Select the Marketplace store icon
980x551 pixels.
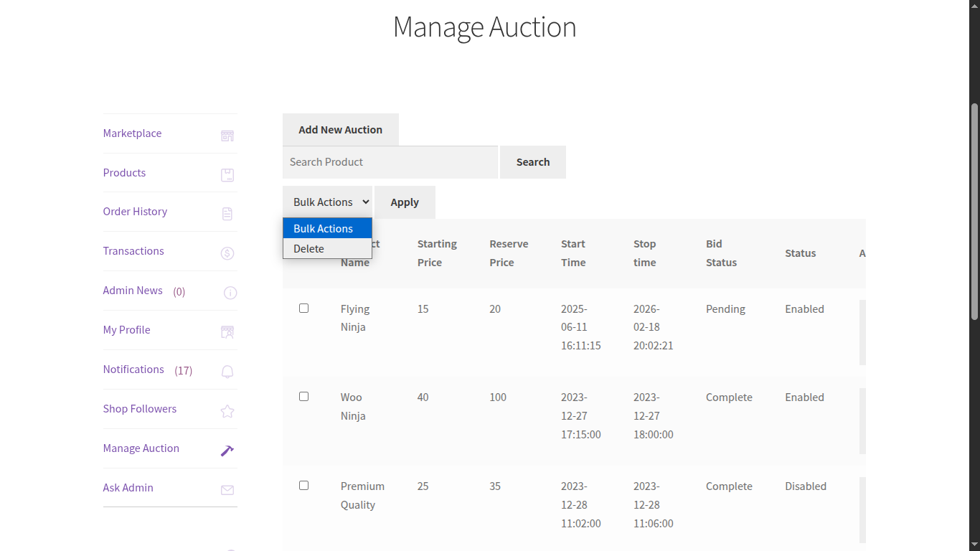(227, 135)
